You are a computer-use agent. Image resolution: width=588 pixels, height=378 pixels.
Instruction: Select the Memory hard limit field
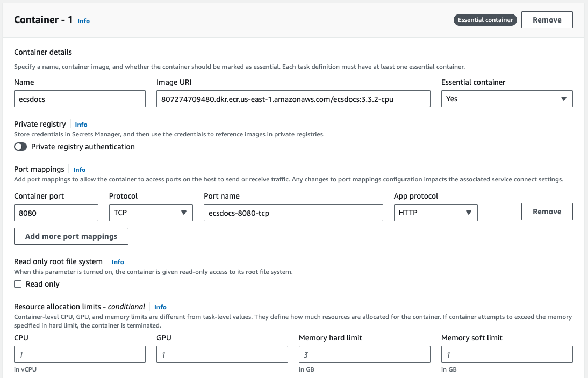pyautogui.click(x=364, y=354)
